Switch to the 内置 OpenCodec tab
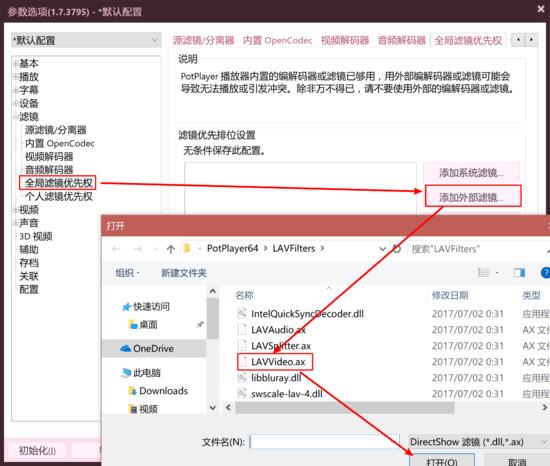 (x=277, y=40)
